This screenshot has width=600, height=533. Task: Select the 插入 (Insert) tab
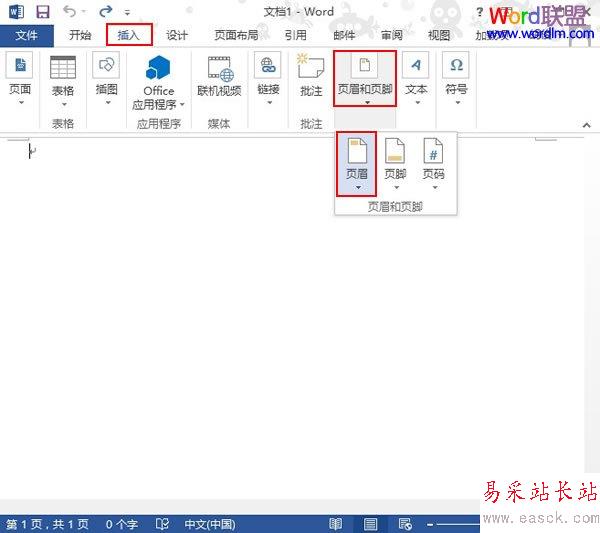coord(129,35)
